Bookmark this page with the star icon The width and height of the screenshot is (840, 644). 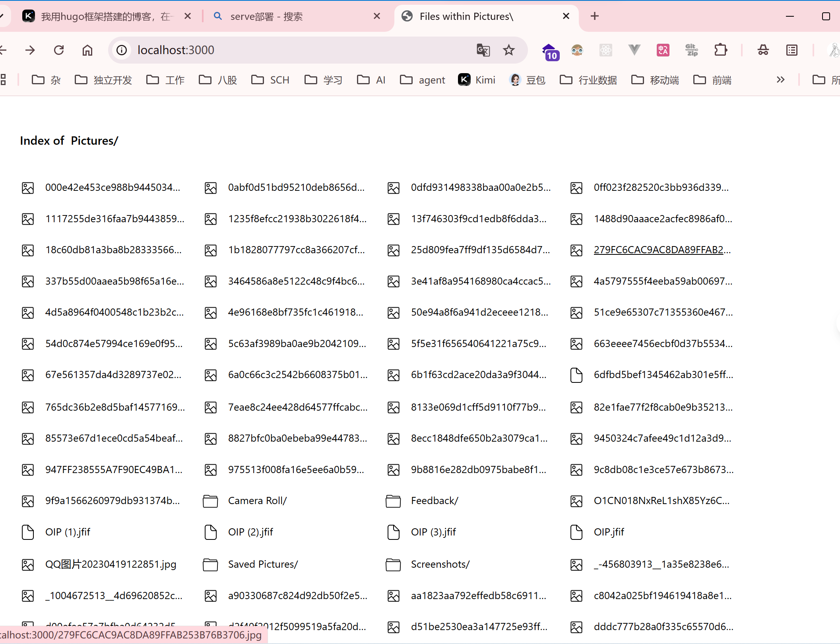click(509, 50)
